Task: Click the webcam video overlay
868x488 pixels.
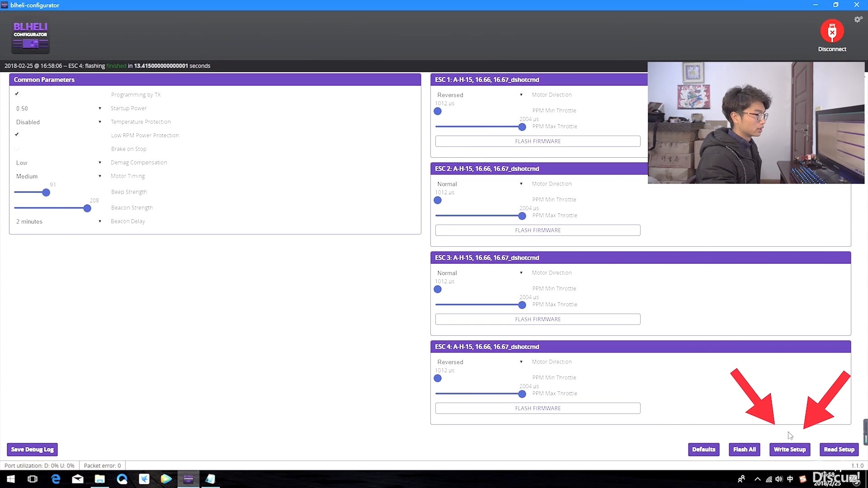Action: 756,123
